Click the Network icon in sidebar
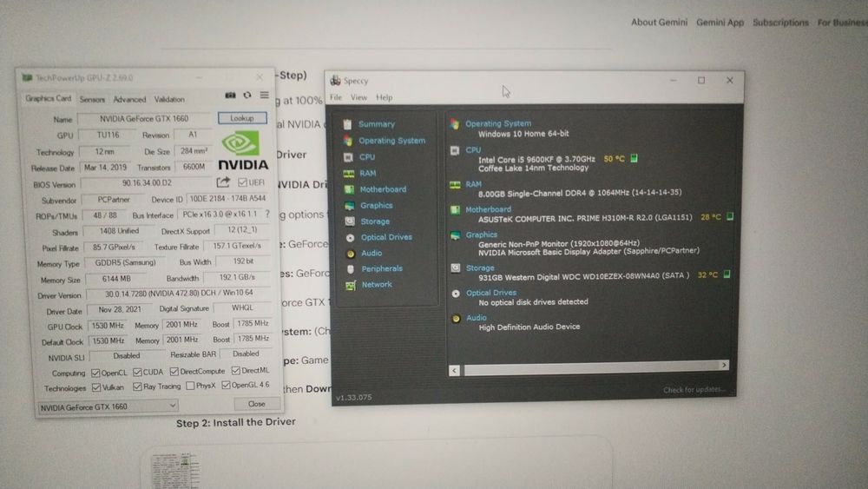The image size is (868, 489). click(351, 285)
